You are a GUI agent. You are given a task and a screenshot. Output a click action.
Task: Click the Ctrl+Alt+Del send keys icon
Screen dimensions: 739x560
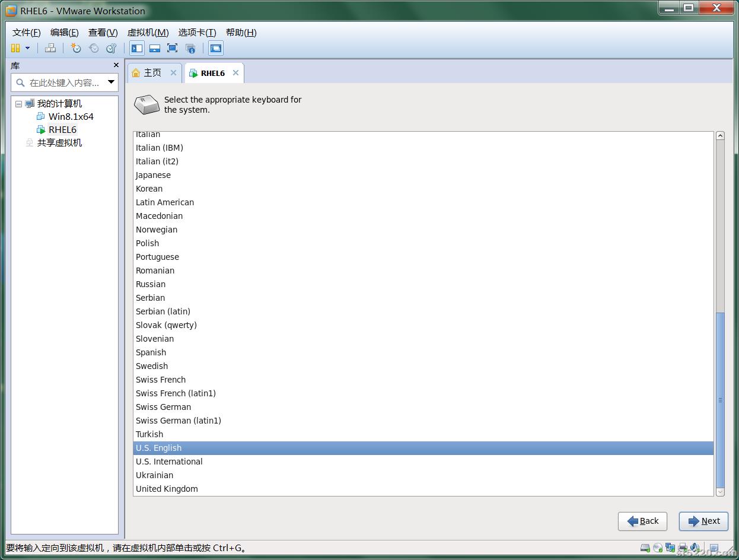[50, 49]
